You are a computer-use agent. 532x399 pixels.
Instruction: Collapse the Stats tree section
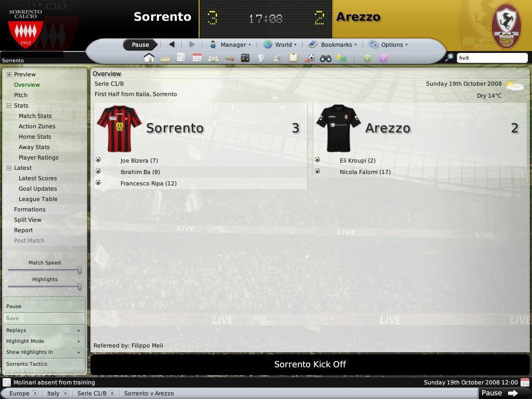pyautogui.click(x=9, y=105)
